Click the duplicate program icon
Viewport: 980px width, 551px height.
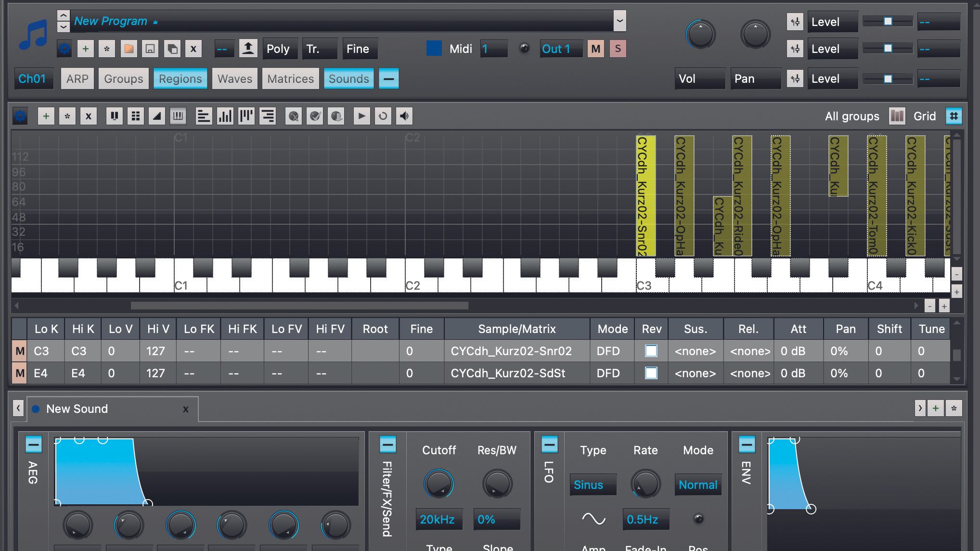[172, 49]
